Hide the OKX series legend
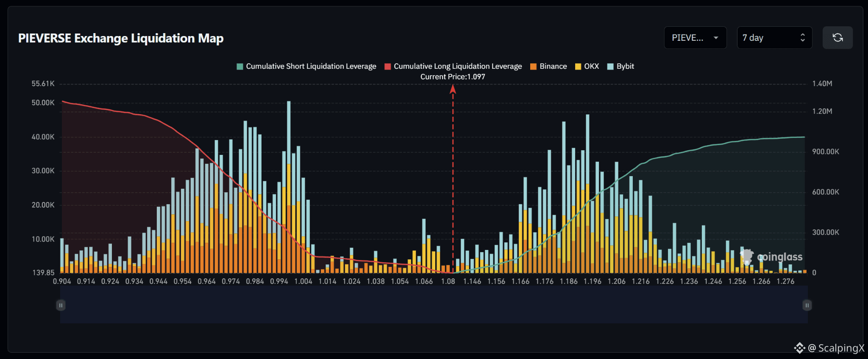Viewport: 868px width, 359px height. (587, 66)
